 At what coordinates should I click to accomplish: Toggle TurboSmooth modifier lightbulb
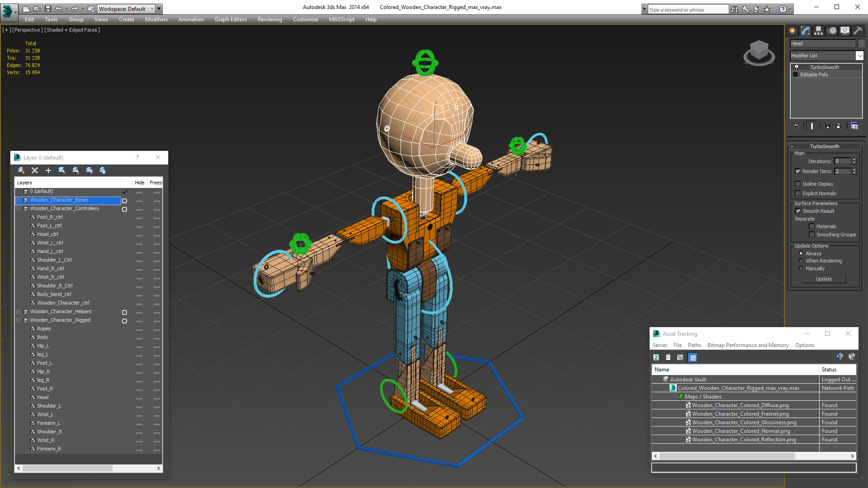tap(797, 67)
